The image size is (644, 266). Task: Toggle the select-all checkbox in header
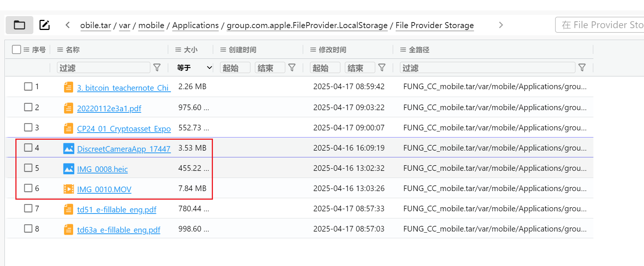click(16, 49)
